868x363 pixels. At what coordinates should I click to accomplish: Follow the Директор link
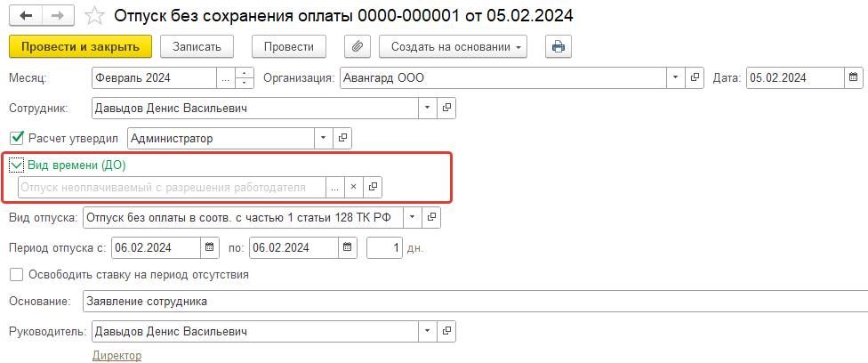[x=117, y=355]
